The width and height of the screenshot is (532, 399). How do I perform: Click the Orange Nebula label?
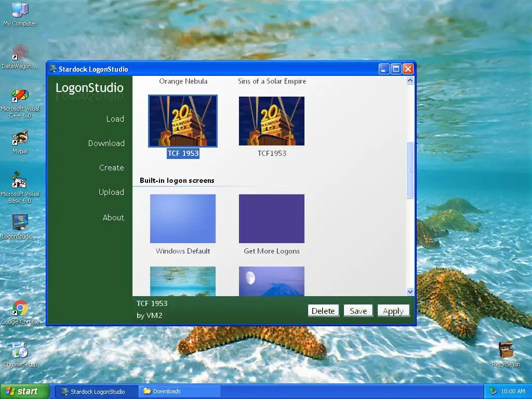pos(183,81)
